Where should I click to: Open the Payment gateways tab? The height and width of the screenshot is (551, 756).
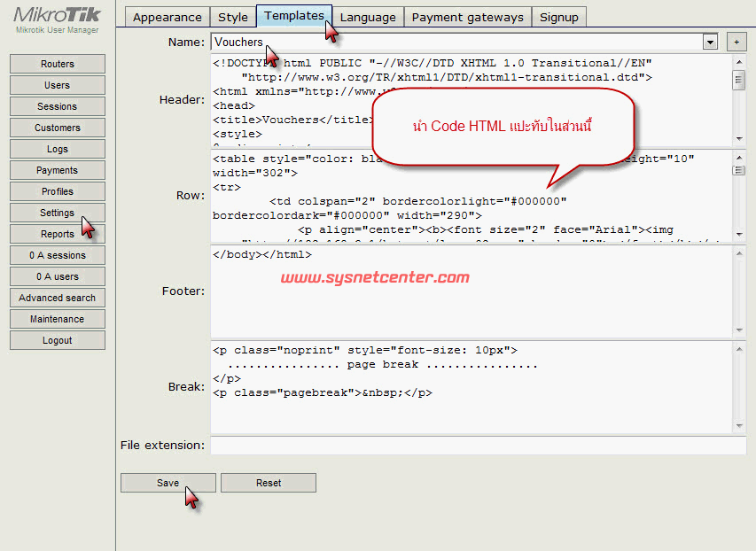click(468, 18)
